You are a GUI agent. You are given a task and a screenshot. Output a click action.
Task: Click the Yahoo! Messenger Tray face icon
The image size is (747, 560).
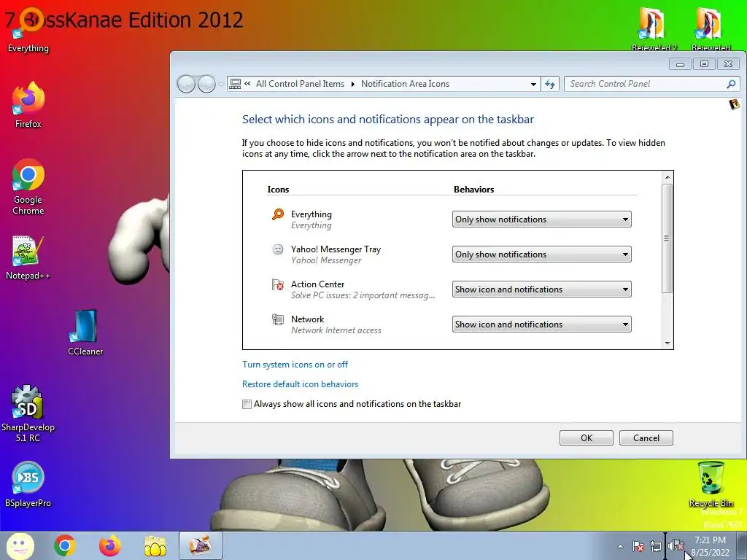[x=278, y=249]
